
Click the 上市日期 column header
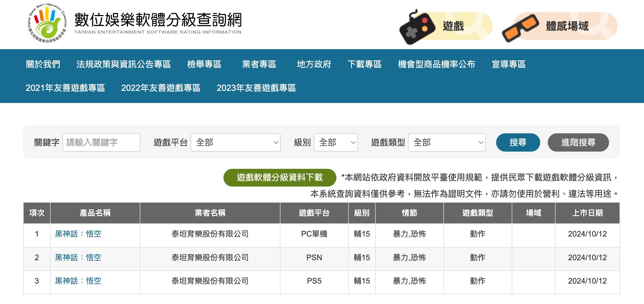pos(587,213)
